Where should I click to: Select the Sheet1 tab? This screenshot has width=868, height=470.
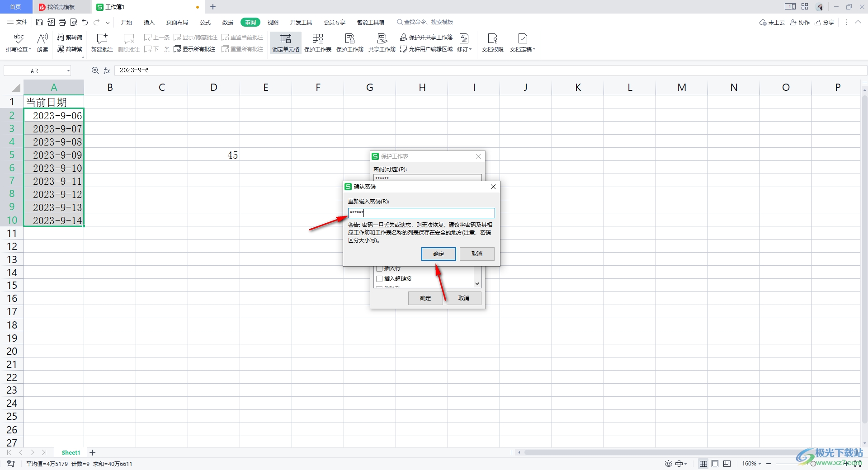(71, 452)
